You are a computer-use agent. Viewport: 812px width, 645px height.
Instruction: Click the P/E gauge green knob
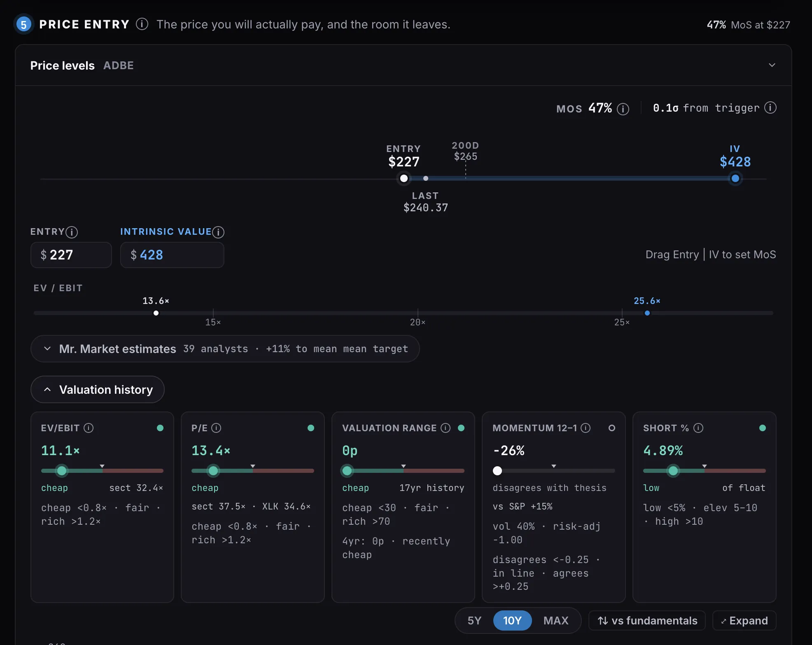213,471
